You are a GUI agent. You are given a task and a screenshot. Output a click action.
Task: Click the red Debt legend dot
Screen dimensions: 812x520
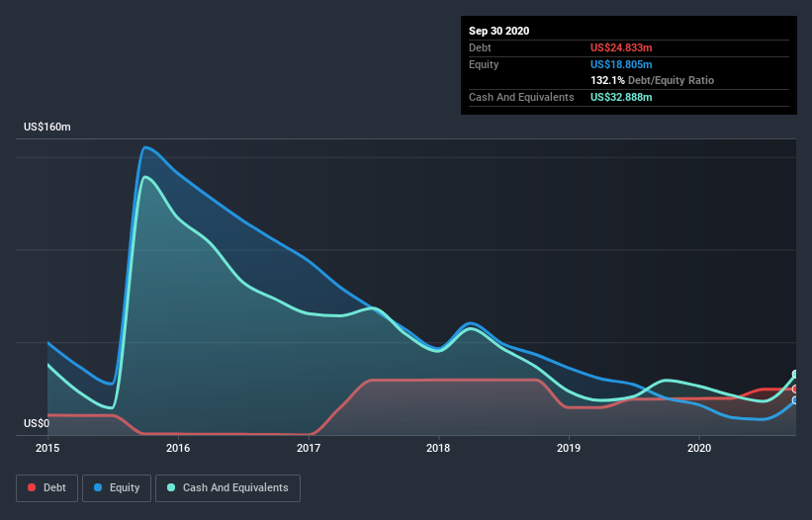click(x=32, y=487)
